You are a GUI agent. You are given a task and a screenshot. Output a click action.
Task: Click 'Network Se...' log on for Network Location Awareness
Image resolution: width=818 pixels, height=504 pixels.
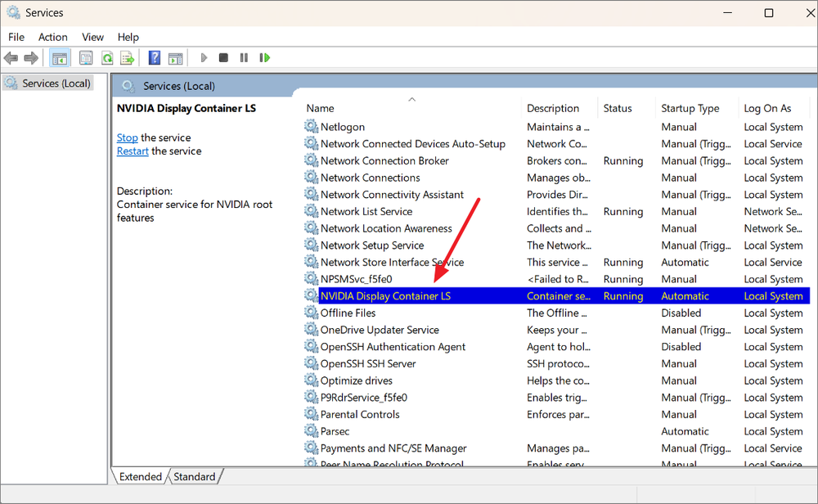(x=773, y=228)
